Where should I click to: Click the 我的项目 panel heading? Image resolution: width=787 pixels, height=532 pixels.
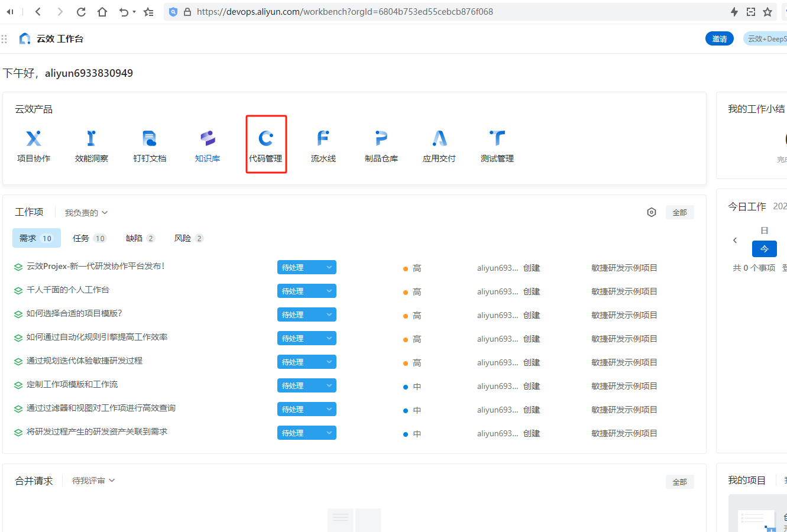pyautogui.click(x=747, y=481)
